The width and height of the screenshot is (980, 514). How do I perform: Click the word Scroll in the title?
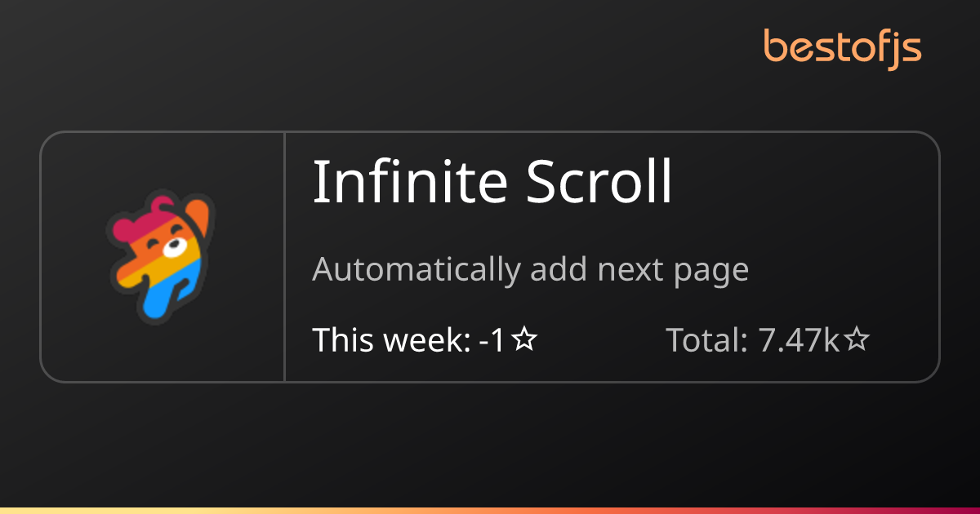[x=588, y=182]
